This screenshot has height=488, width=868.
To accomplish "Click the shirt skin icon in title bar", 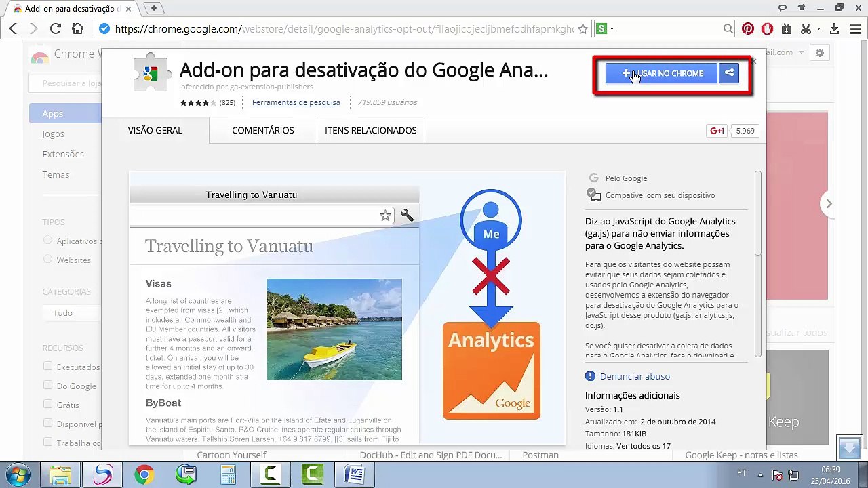I will [802, 8].
